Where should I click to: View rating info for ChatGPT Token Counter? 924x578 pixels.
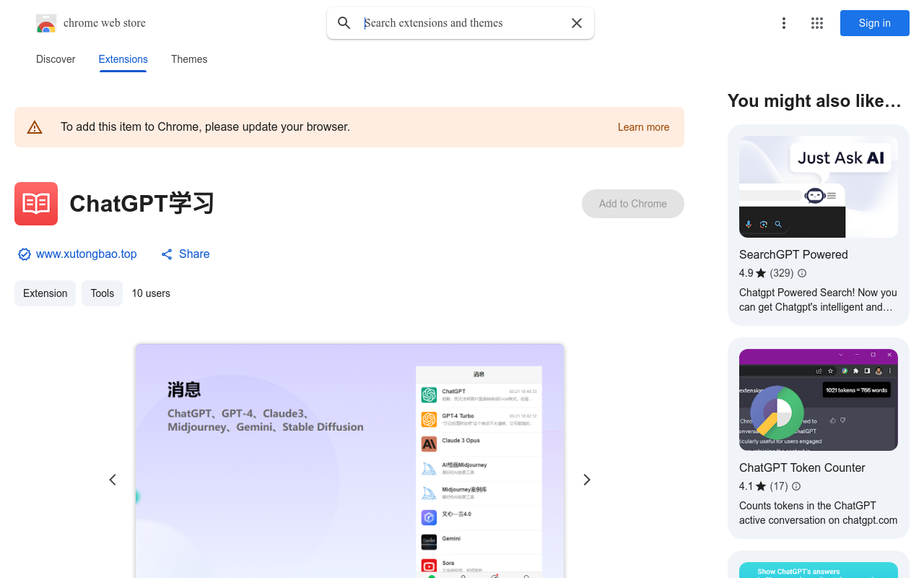[796, 486]
